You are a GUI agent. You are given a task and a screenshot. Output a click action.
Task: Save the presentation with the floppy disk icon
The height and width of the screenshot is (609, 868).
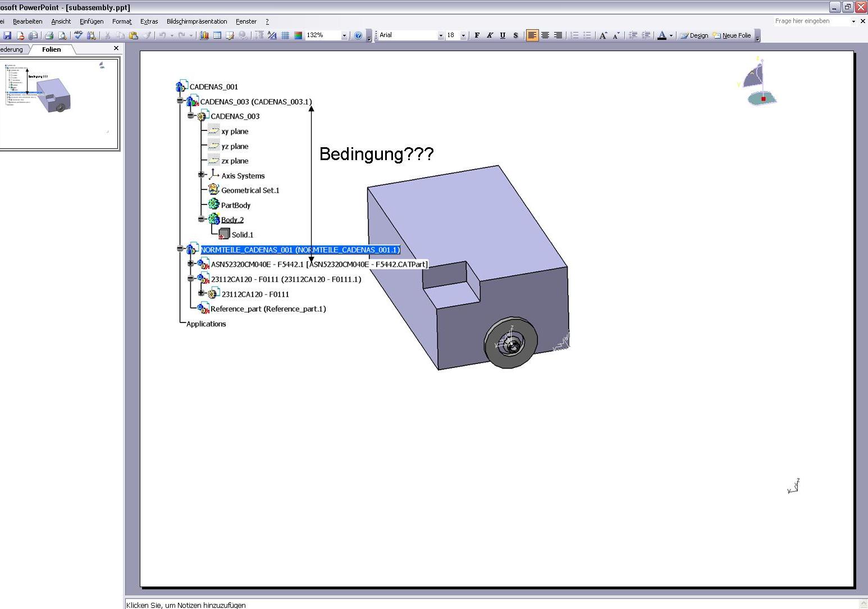pyautogui.click(x=8, y=35)
